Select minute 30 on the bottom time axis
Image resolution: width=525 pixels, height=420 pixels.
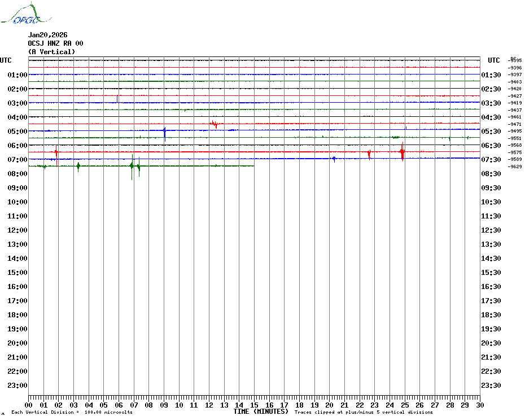click(479, 405)
